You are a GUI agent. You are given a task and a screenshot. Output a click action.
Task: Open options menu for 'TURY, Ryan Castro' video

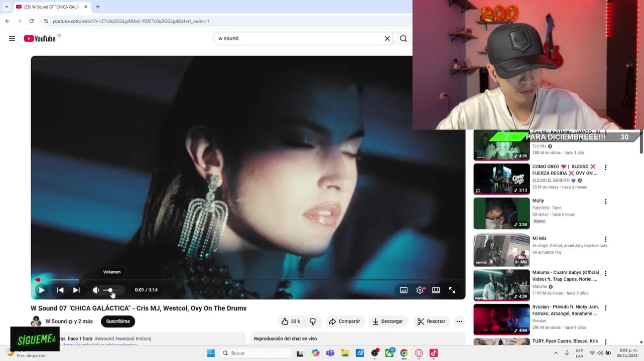point(605,341)
